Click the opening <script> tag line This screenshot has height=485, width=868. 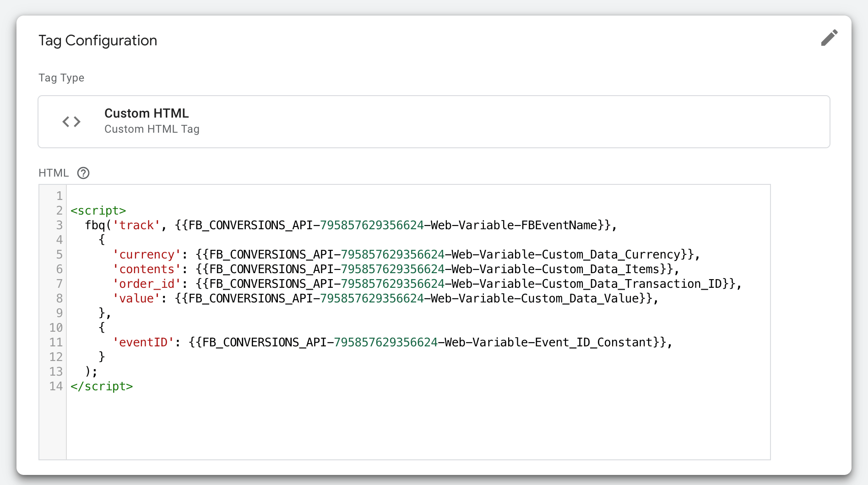coord(98,210)
